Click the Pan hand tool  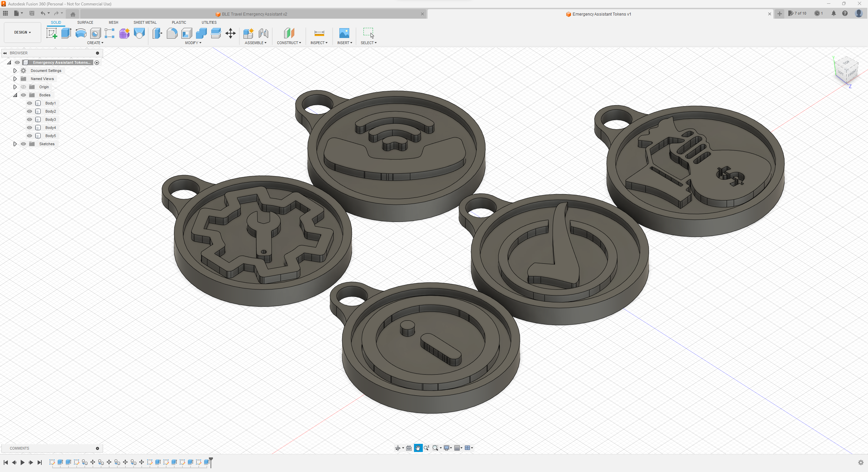418,448
